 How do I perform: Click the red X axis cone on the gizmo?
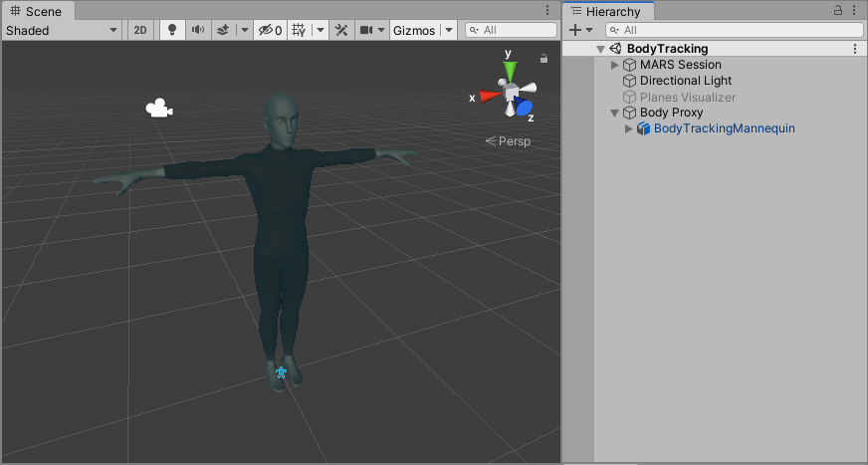488,97
